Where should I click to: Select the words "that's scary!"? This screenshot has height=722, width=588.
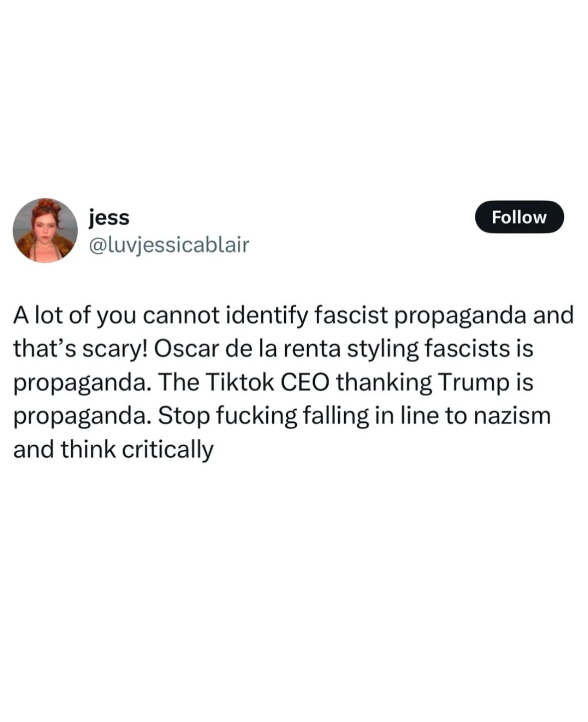(x=80, y=349)
